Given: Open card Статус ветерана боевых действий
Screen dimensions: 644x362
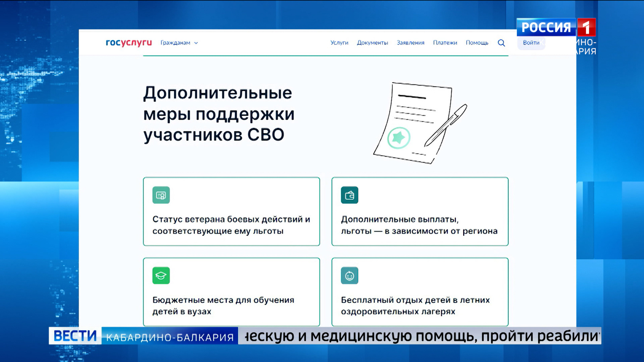Looking at the screenshot, I should [x=231, y=211].
